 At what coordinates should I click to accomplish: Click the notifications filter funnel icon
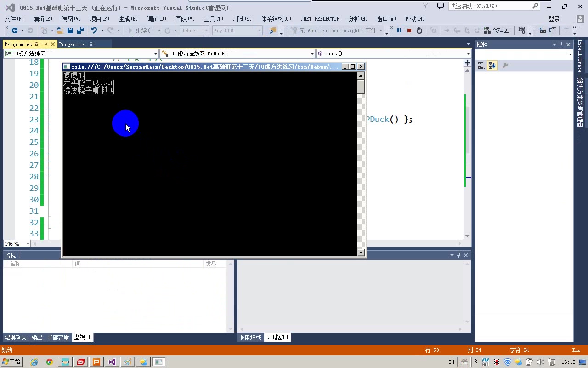(426, 6)
